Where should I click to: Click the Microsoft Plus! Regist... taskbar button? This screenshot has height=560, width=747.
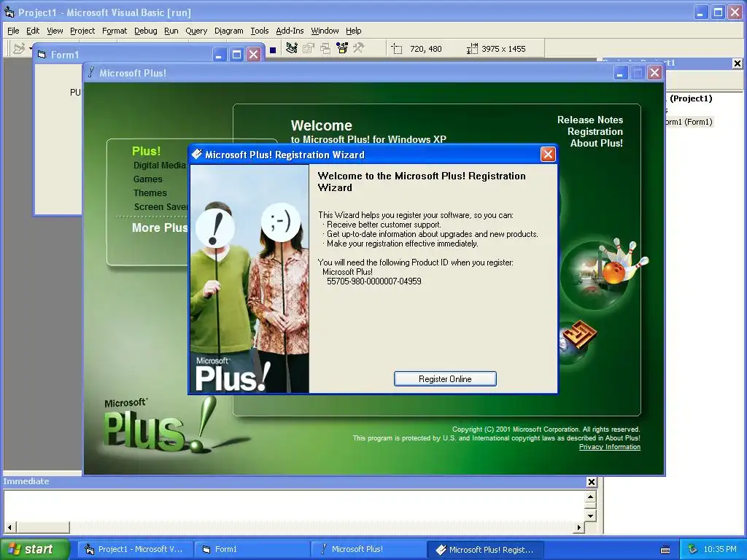click(485, 549)
